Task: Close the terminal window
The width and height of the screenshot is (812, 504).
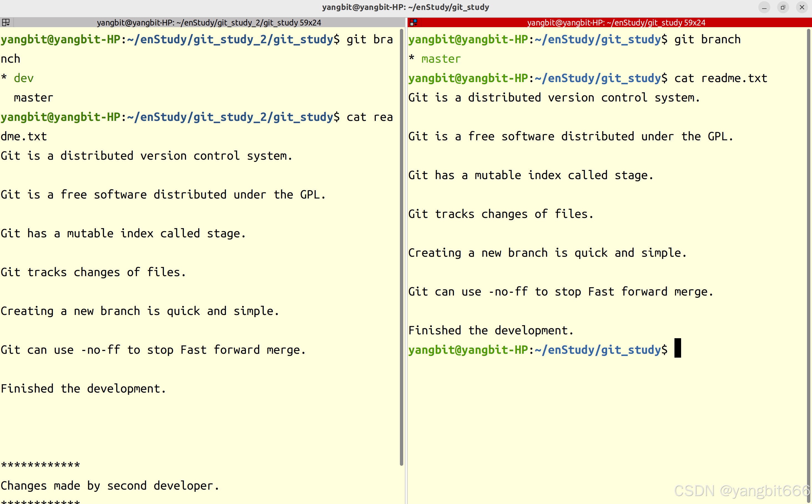Action: pos(802,7)
